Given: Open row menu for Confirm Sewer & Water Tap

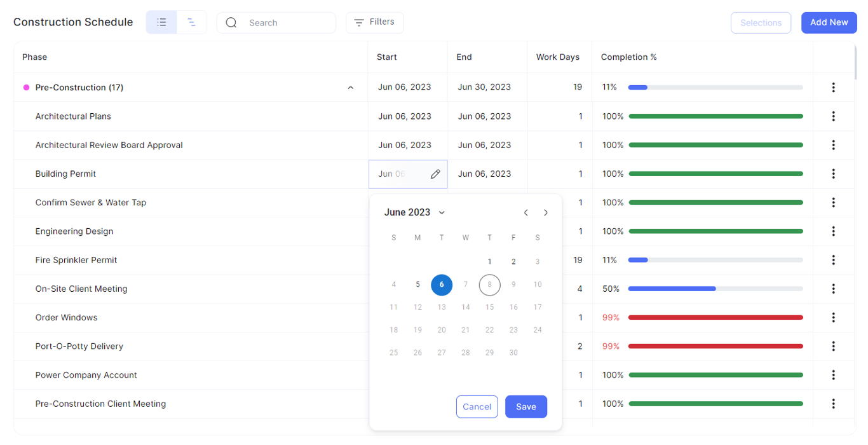Looking at the screenshot, I should pyautogui.click(x=833, y=202).
